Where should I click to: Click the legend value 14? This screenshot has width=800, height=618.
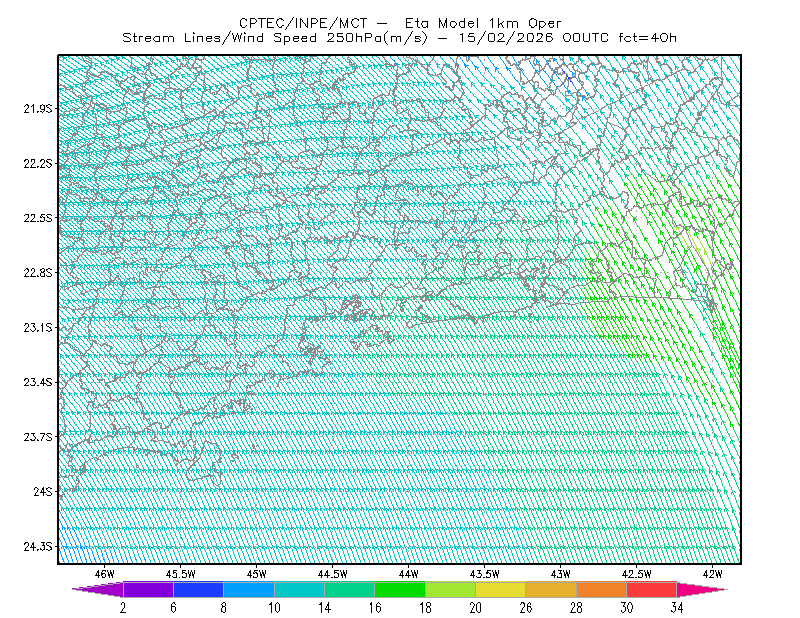pos(324,608)
